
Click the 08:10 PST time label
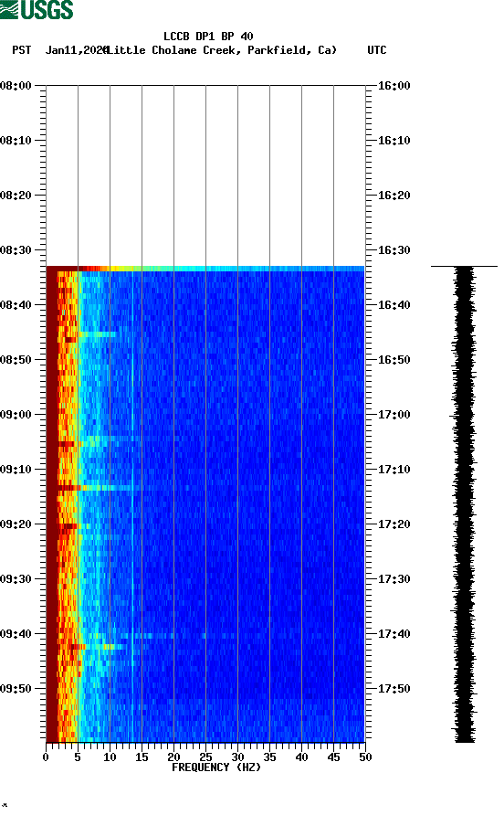tap(16, 141)
